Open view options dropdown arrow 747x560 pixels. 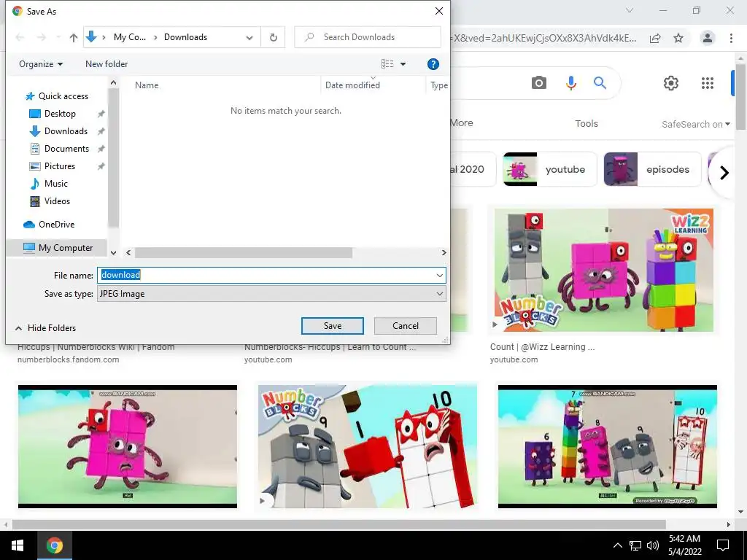point(403,64)
